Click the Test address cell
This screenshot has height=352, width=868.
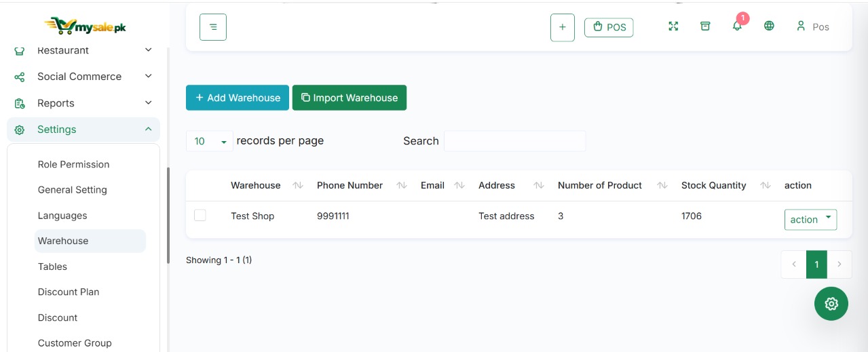[506, 216]
